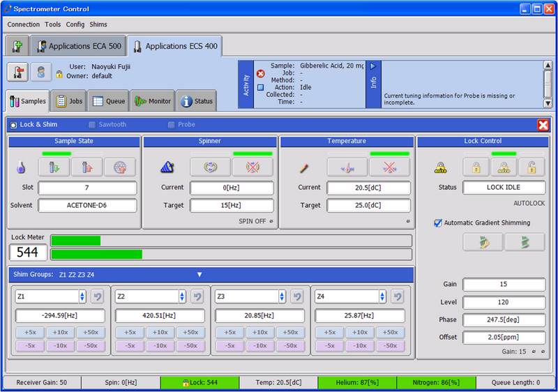Open the Z2 shim selector stepper
The image size is (558, 392).
click(x=182, y=296)
